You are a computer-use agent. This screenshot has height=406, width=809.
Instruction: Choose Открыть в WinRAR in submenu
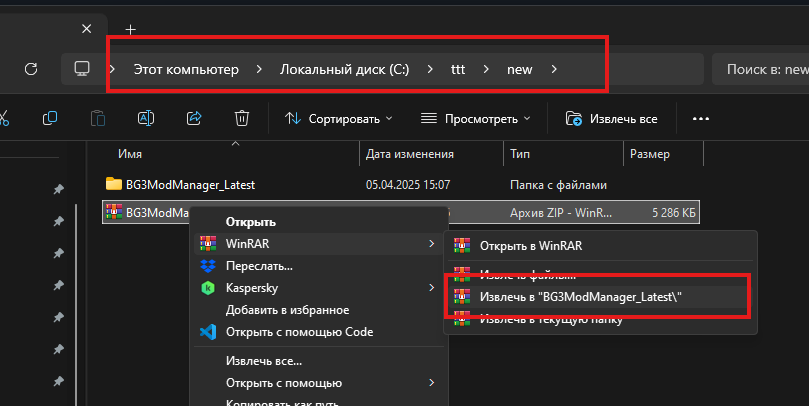600,246
